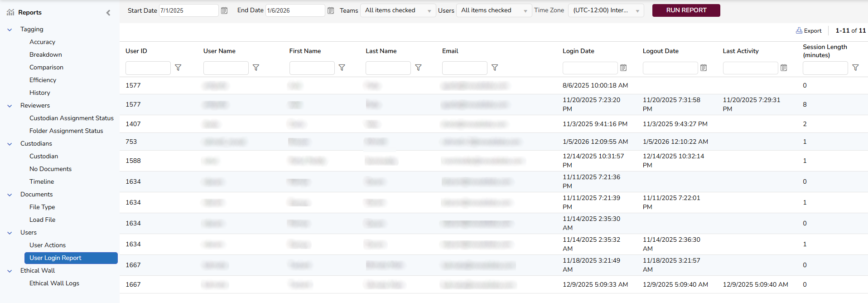Collapse the Tagging tree section

click(x=10, y=29)
